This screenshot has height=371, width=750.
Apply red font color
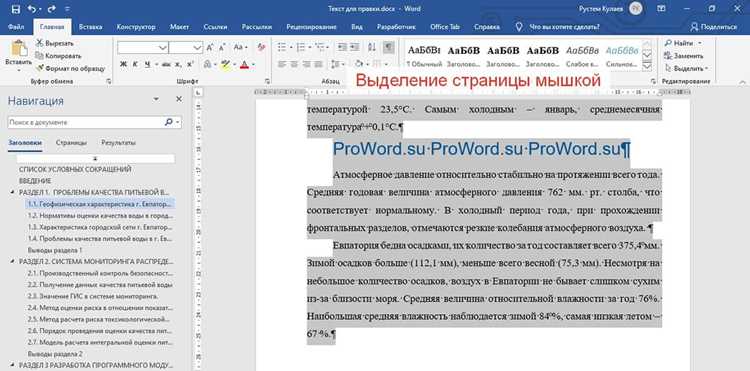click(244, 65)
